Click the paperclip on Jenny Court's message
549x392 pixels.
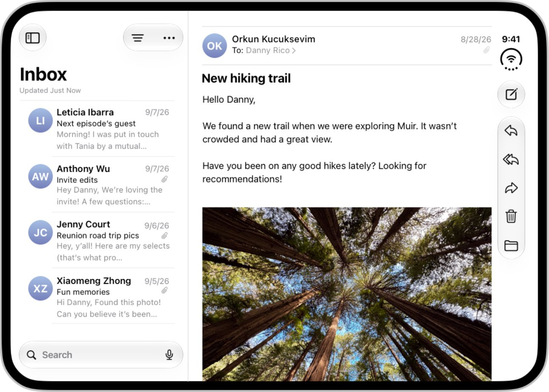pyautogui.click(x=165, y=235)
